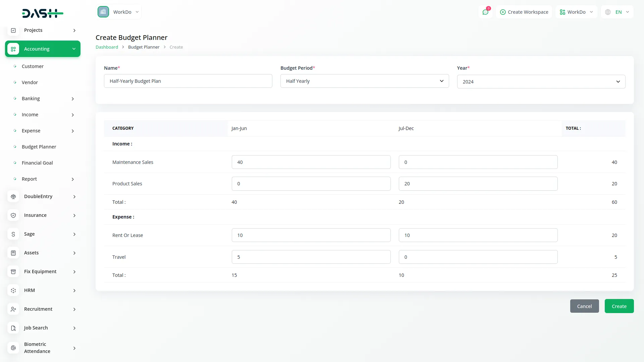644x362 pixels.
Task: Click the Insurance shield icon
Action: click(x=13, y=216)
